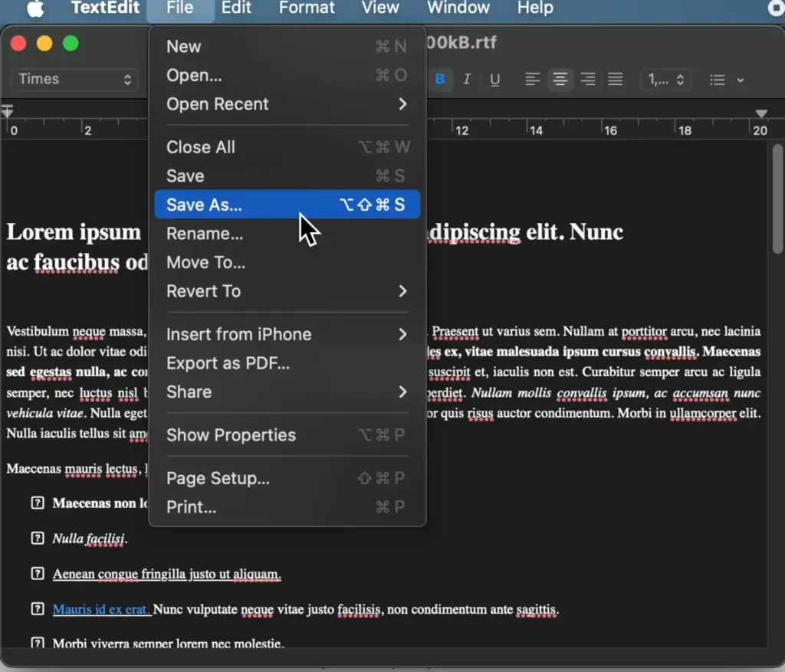Click the bullet marker beside Aenean congue fringilla
The height and width of the screenshot is (672, 785).
pos(38,574)
